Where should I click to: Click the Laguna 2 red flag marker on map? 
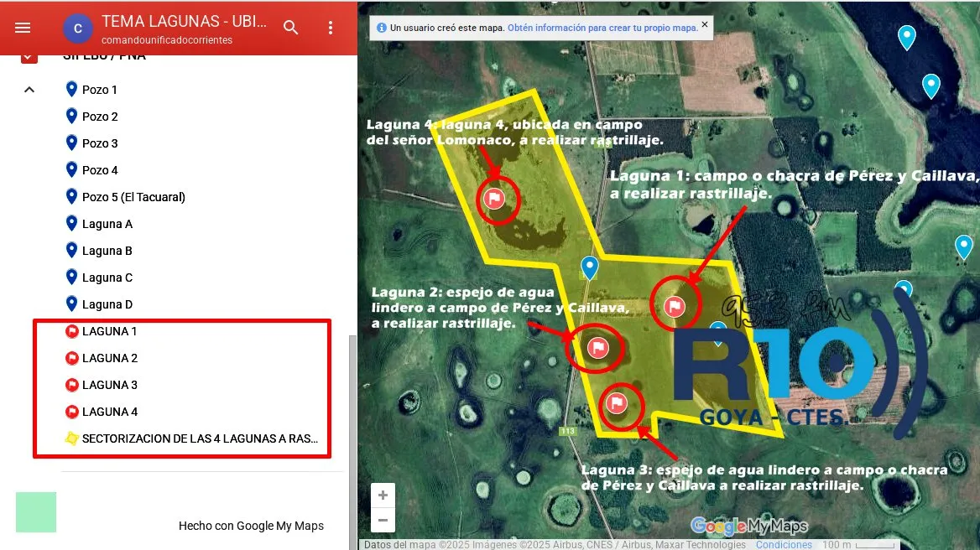pos(598,346)
